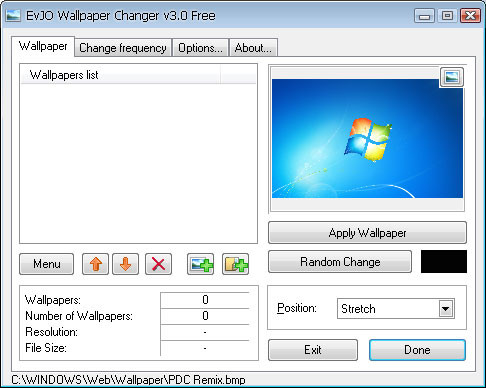Click the Position: label
Screen dimensions: 486x388
point(297,308)
